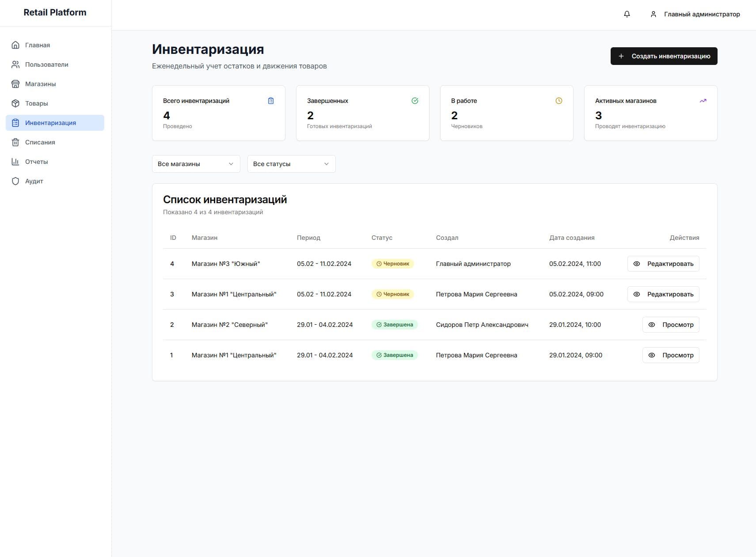Click the Отчеты bar chart icon
This screenshot has width=756, height=557.
click(15, 162)
